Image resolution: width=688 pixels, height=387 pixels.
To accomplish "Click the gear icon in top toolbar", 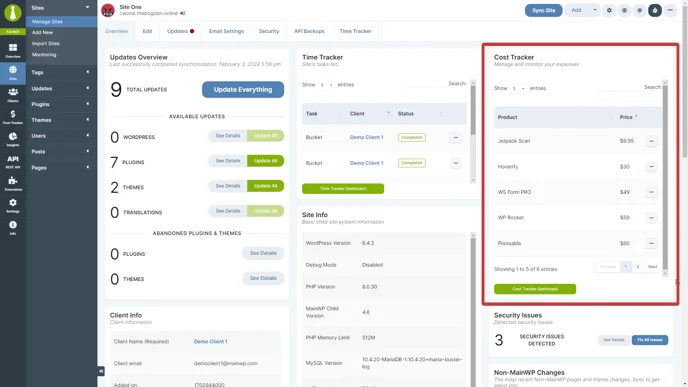I will tap(609, 10).
